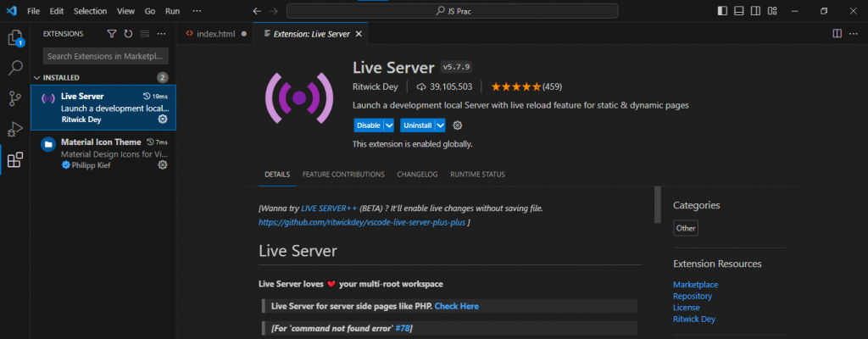Open the vscode-live-server-plus-plus GitHub URL

point(362,222)
